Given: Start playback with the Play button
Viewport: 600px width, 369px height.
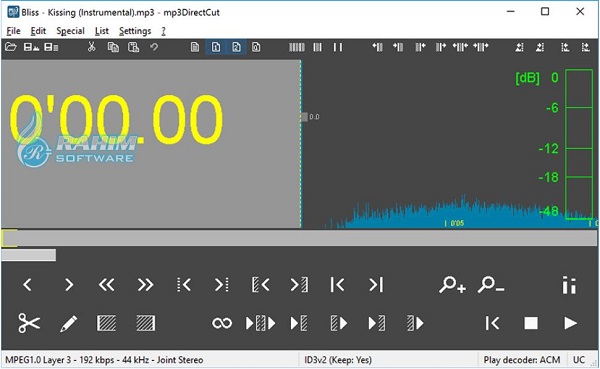Looking at the screenshot, I should 571,323.
